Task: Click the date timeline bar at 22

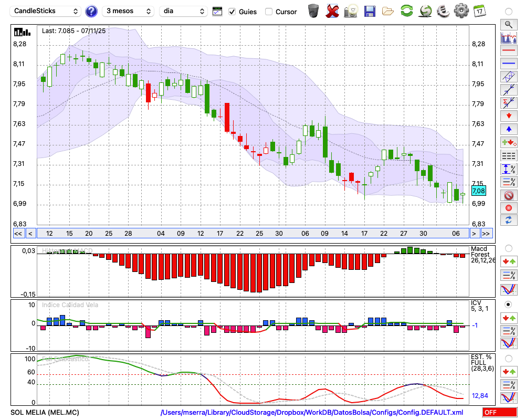Action: pos(240,233)
